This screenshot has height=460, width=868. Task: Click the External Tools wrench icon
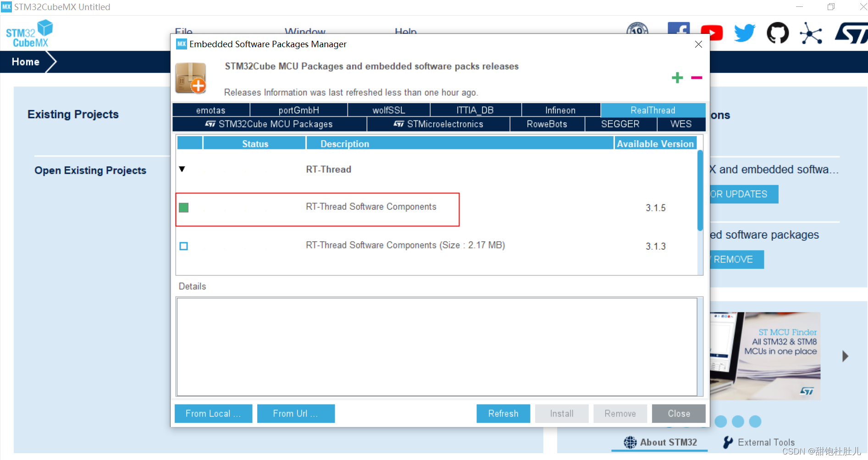(728, 442)
